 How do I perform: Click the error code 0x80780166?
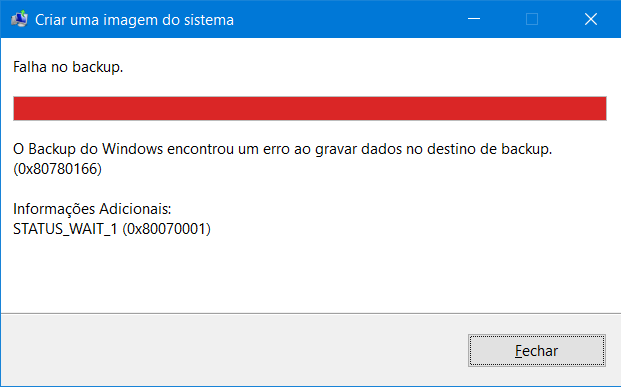[57, 169]
